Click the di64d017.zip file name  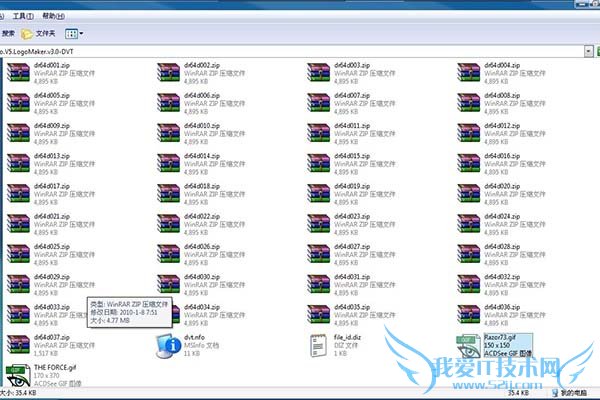52,186
